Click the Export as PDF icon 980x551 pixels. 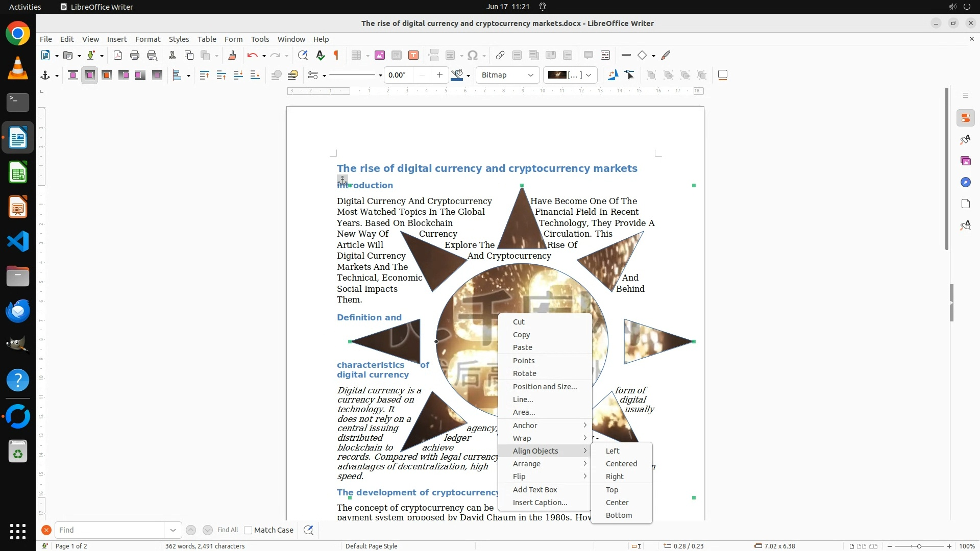coord(118,55)
